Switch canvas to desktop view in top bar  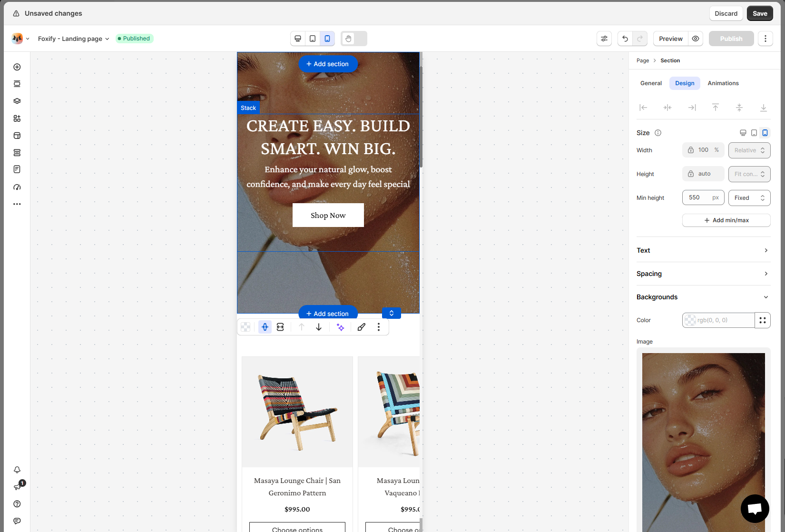click(x=298, y=39)
